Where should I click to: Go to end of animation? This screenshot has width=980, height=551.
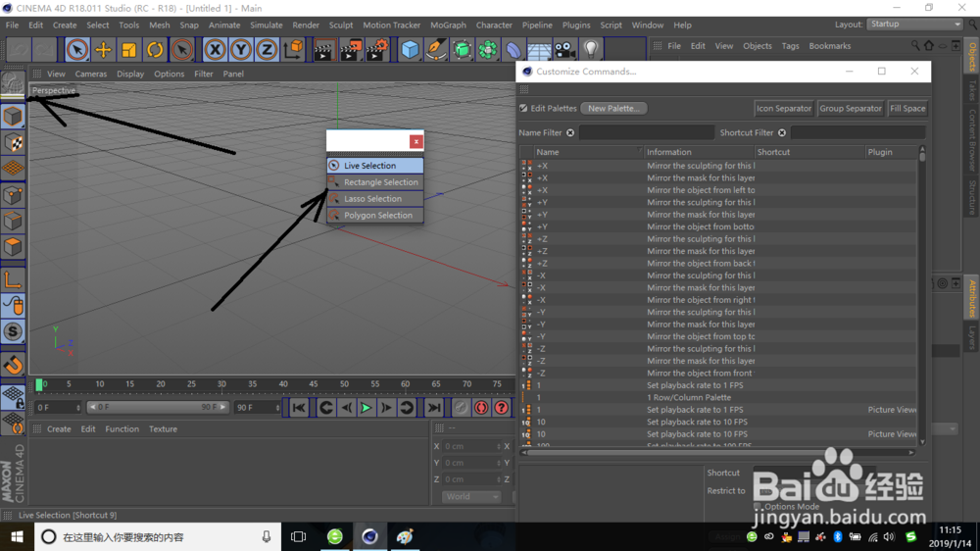coord(434,408)
